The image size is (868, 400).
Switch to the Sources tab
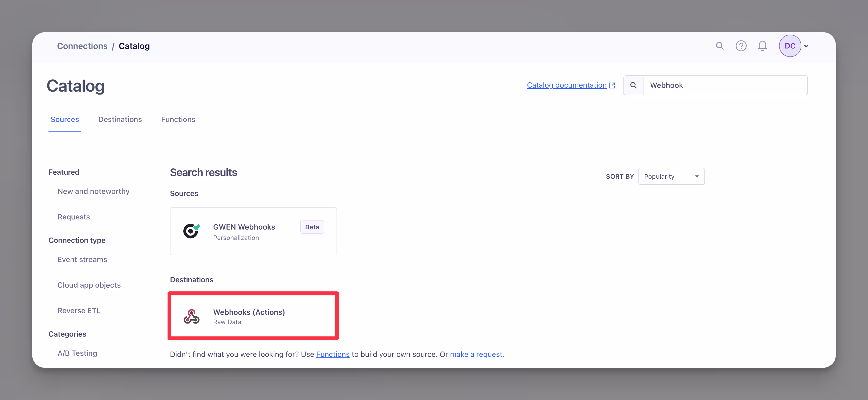coord(65,120)
